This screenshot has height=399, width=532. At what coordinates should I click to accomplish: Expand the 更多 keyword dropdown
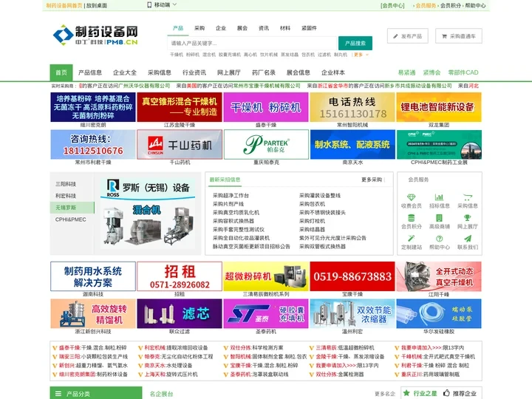coord(361,55)
